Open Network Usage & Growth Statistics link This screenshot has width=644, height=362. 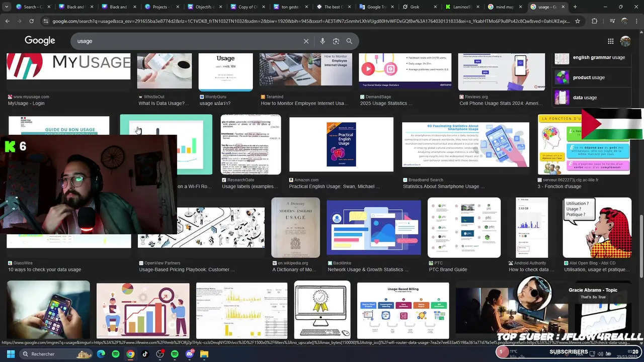(368, 269)
